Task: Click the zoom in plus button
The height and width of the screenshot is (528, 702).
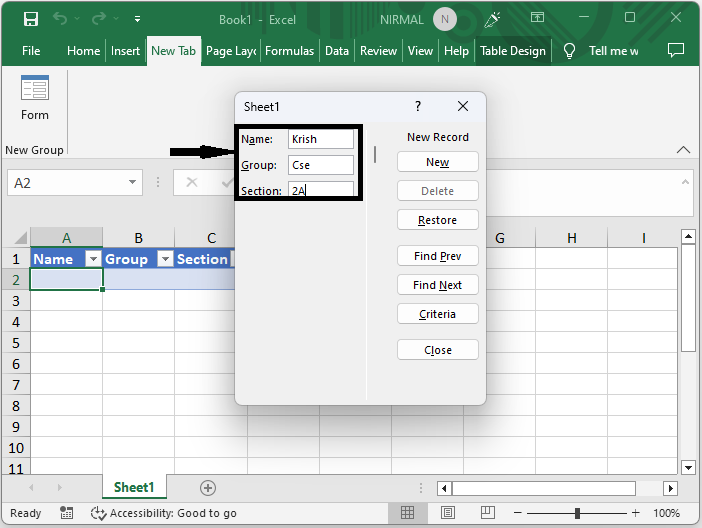Action: click(x=636, y=513)
